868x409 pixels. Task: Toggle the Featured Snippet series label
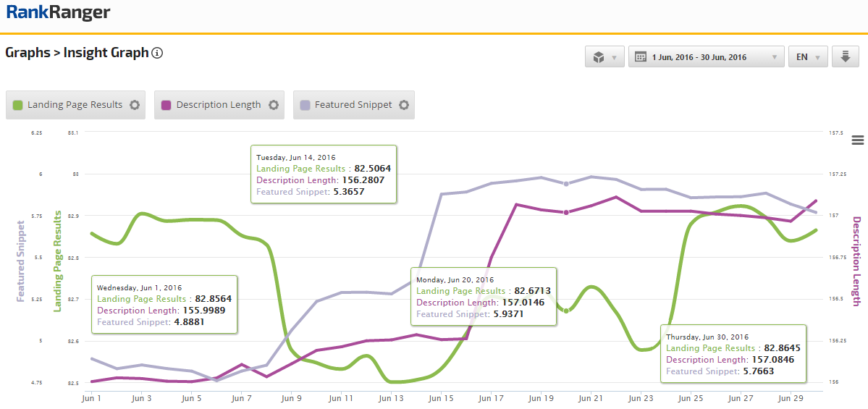pos(353,105)
